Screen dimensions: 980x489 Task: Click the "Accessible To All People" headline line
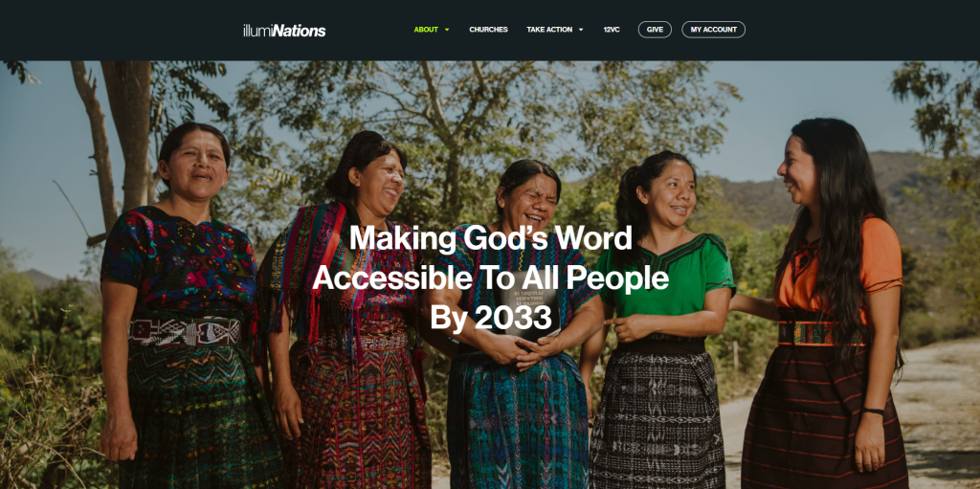point(490,278)
